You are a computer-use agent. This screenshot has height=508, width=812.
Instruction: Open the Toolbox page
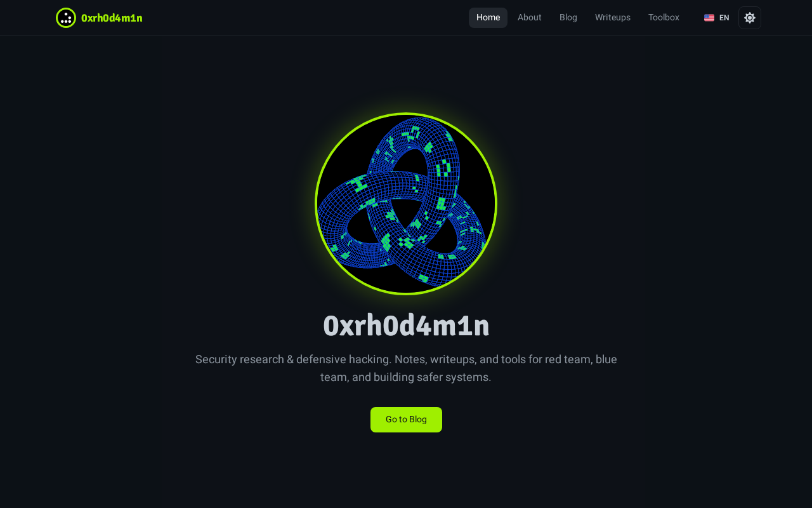coord(664,18)
